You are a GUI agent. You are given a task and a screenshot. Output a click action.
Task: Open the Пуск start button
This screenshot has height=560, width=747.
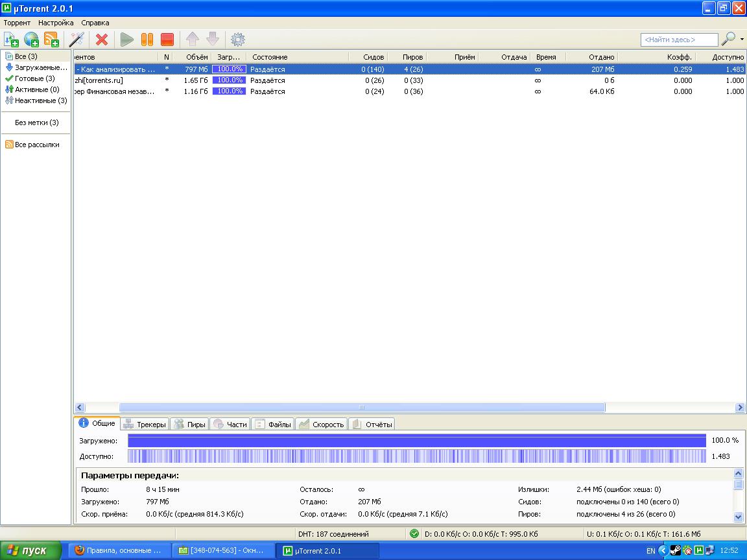[30, 550]
